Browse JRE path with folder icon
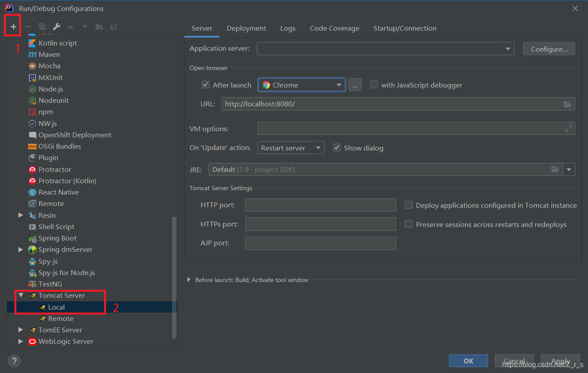The image size is (588, 373). pyautogui.click(x=555, y=169)
